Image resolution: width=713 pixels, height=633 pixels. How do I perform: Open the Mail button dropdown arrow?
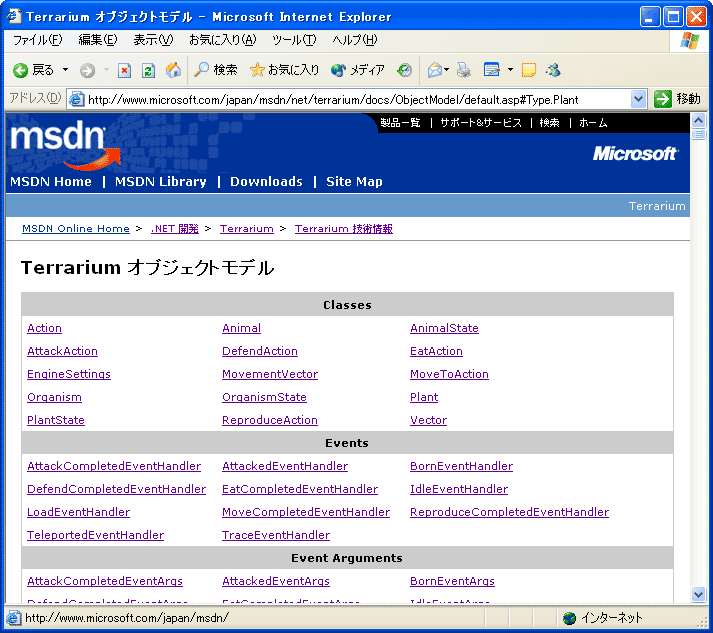(x=447, y=70)
